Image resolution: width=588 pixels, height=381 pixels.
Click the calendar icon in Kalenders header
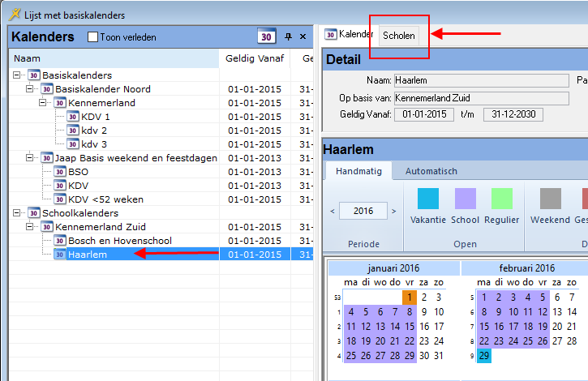coord(266,36)
